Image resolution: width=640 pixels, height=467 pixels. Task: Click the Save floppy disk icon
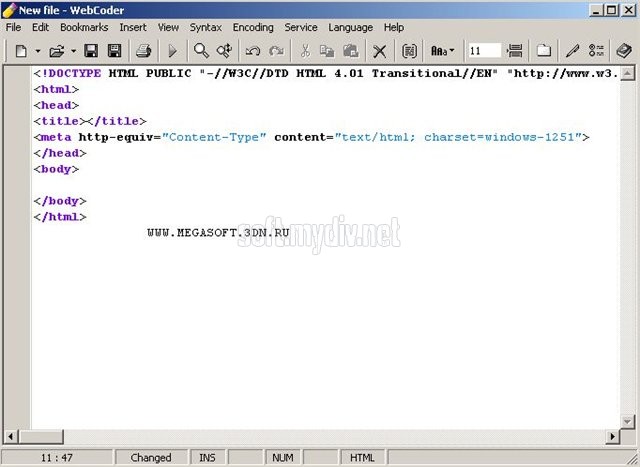(91, 50)
